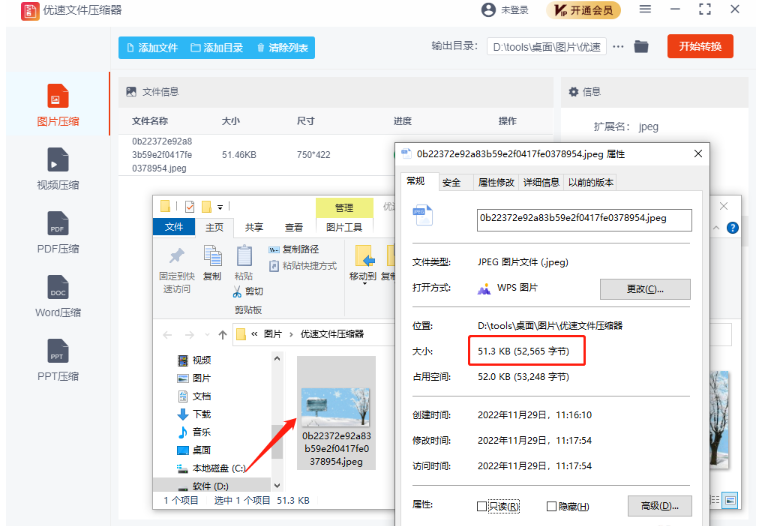Open 查看 tab in Explorer ribbon

click(294, 227)
